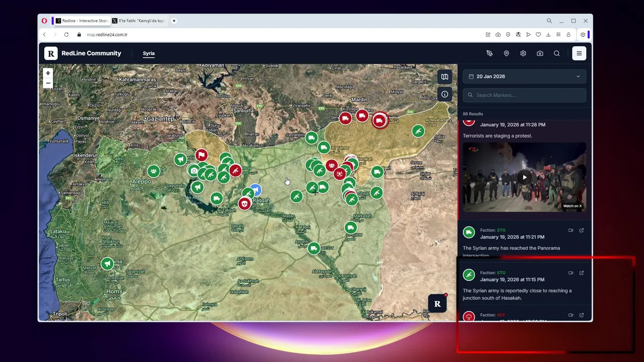
Task: Reload the page with browser refresh button
Action: (x=66, y=35)
